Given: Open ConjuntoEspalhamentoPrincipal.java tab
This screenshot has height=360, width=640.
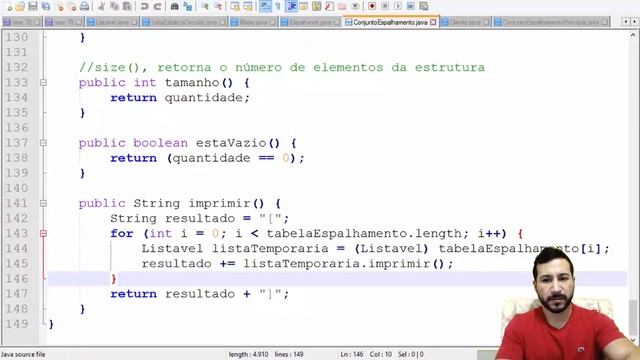Looking at the screenshot, I should pyautogui.click(x=551, y=22).
